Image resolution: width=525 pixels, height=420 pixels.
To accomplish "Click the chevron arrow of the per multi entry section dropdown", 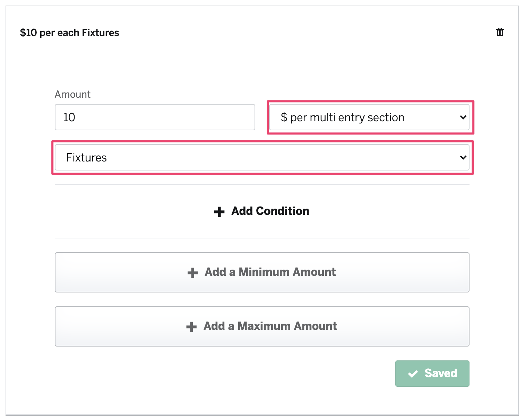I will pyautogui.click(x=463, y=117).
